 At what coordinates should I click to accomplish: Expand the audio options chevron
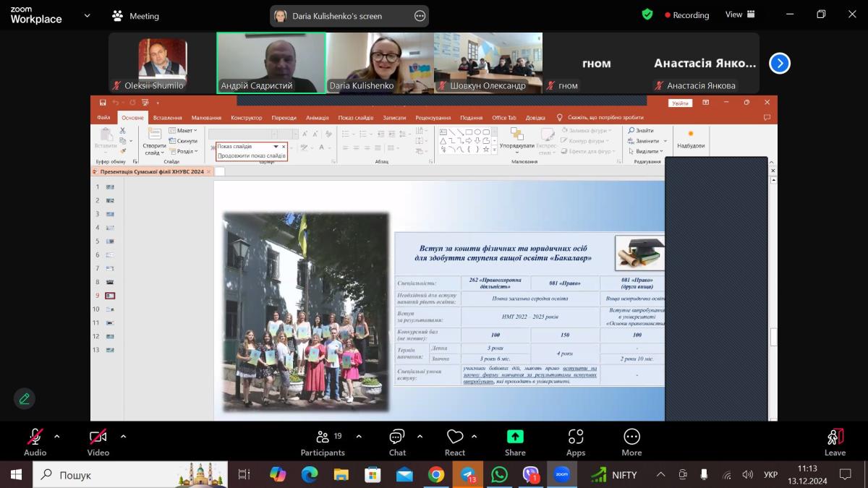point(57,436)
